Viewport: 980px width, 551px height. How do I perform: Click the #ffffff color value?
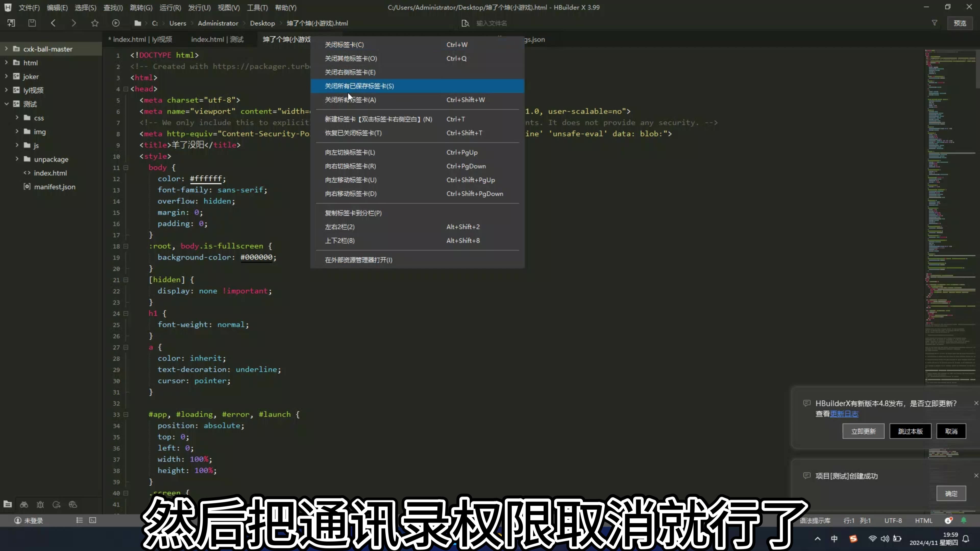point(206,179)
